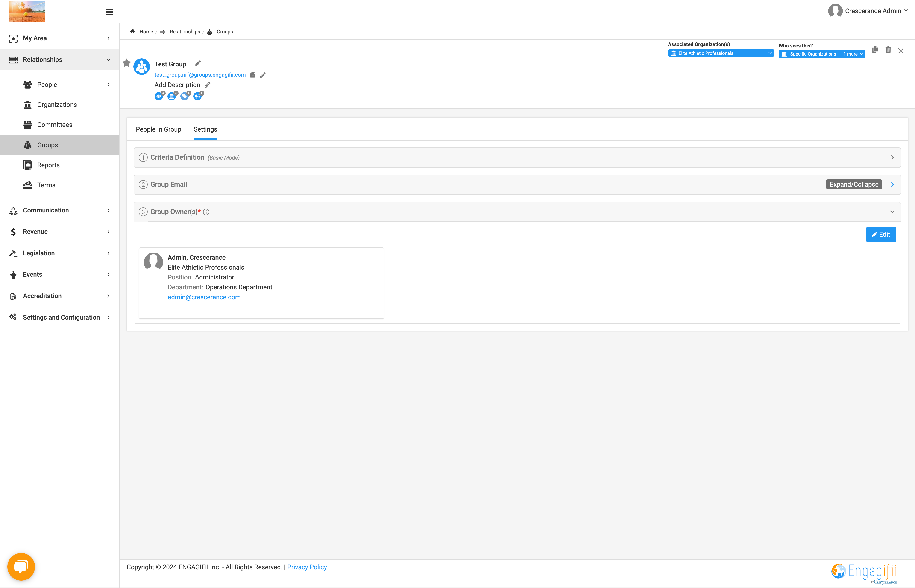Screen dimensions: 915x588
Task: Edit the Add Description pencil icon
Action: pos(208,85)
